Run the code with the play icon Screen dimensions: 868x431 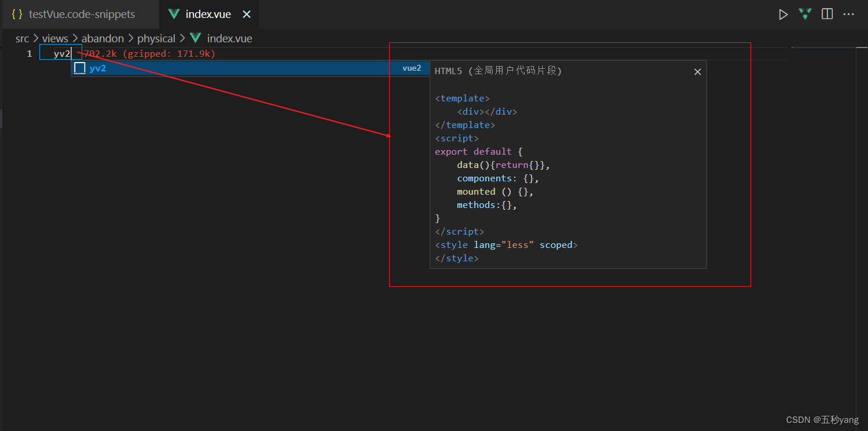tap(783, 14)
